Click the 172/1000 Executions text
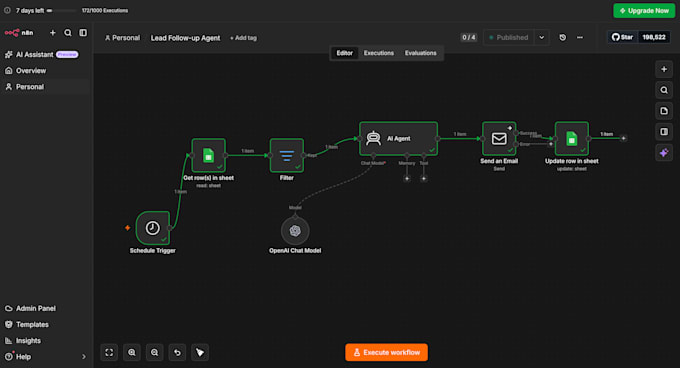This screenshot has width=680, height=368. [x=105, y=10]
